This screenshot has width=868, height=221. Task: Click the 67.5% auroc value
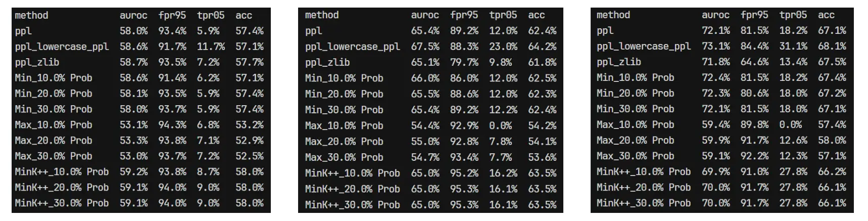click(x=425, y=47)
